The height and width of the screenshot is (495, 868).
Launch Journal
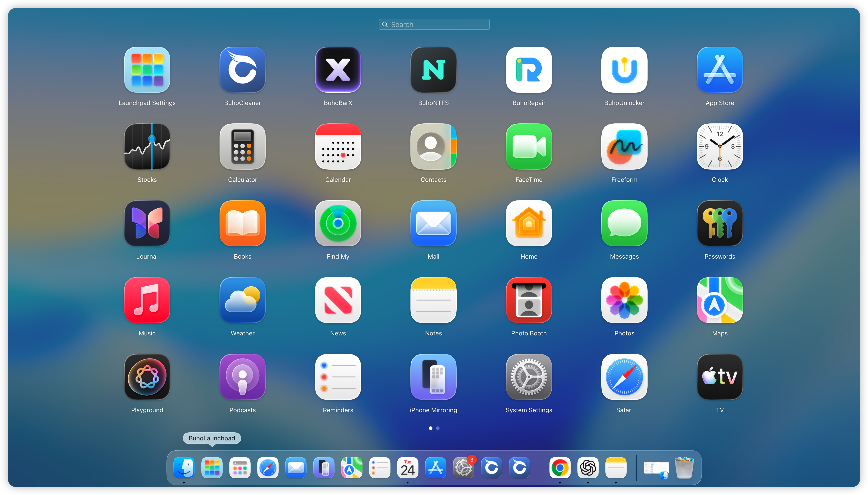coord(147,223)
